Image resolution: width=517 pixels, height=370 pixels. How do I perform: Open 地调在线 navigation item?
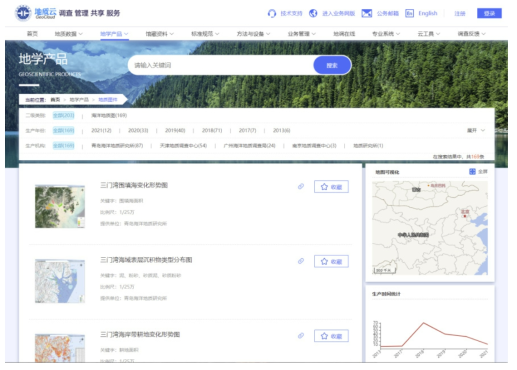click(x=344, y=34)
